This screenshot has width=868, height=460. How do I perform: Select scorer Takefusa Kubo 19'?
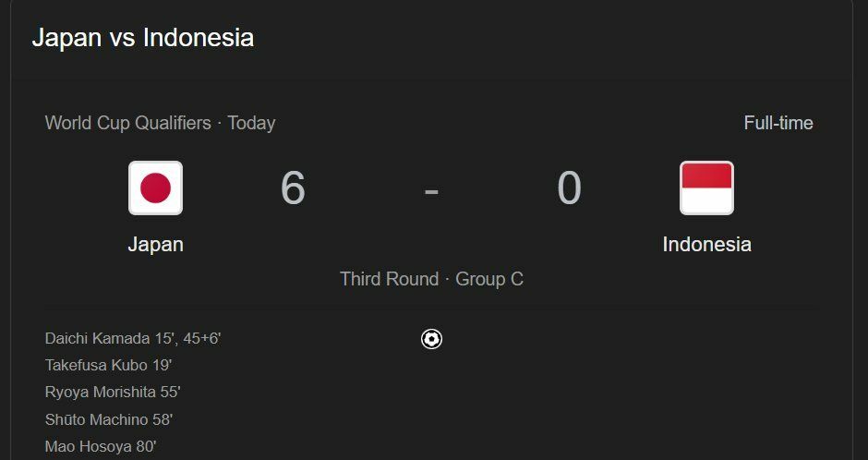[109, 366]
